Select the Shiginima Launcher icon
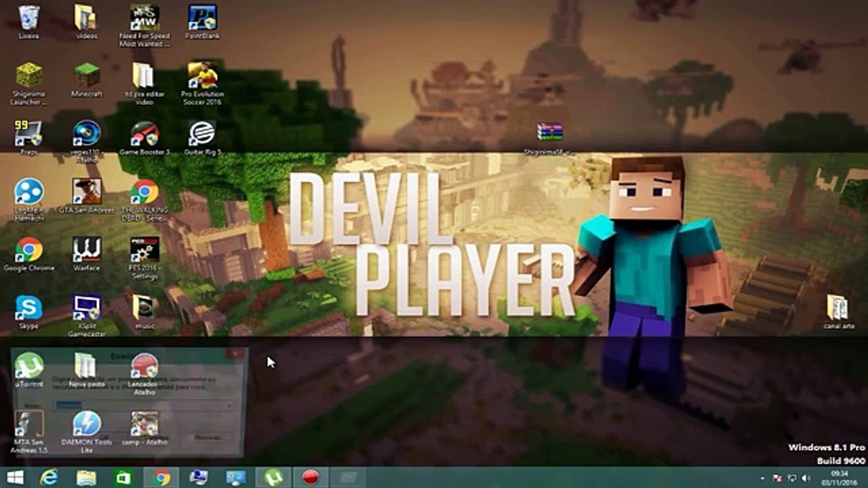This screenshot has width=868, height=488. 29,84
